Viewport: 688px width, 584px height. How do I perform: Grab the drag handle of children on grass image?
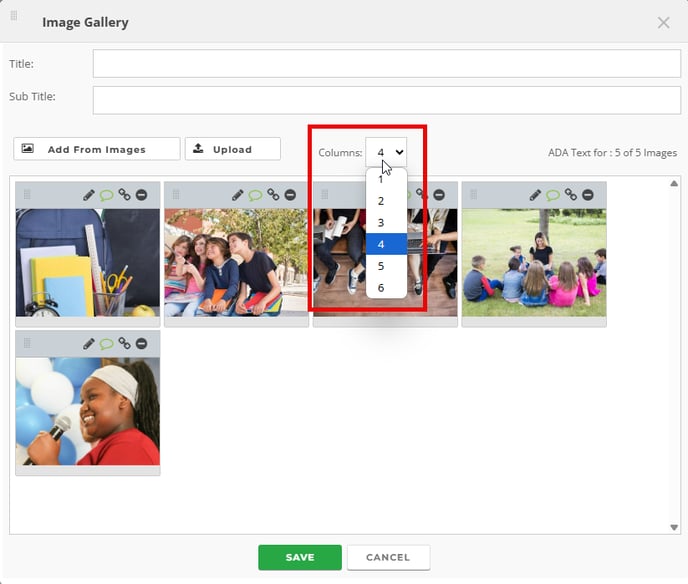473,194
